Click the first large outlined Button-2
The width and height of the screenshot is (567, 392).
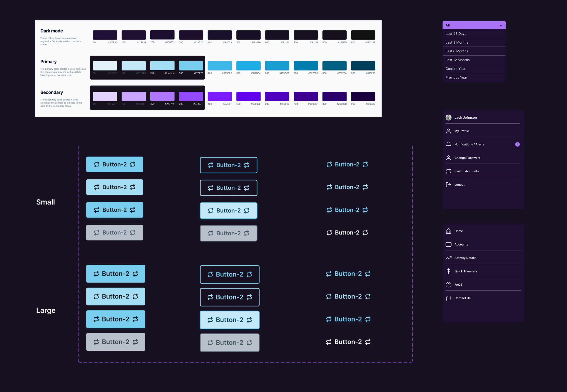(x=229, y=274)
